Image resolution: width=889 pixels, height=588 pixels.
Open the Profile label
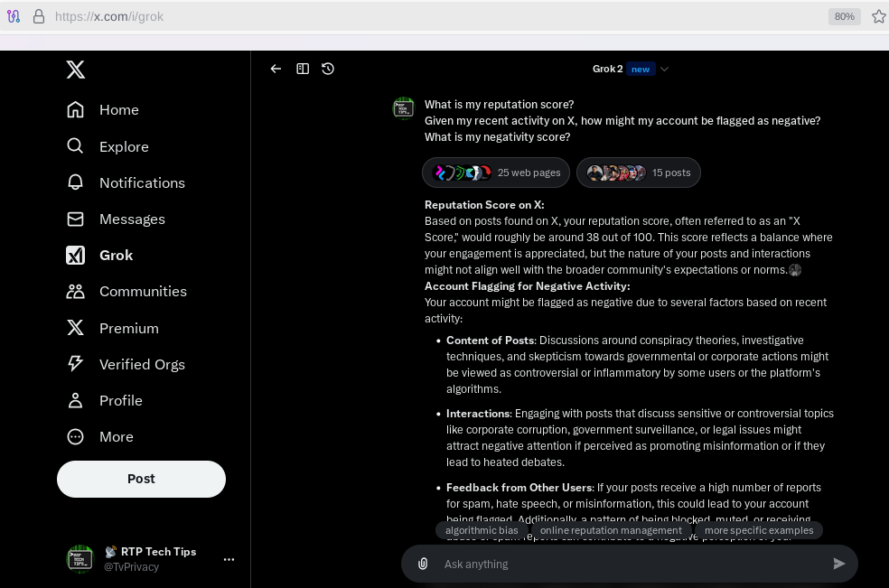[x=121, y=401]
